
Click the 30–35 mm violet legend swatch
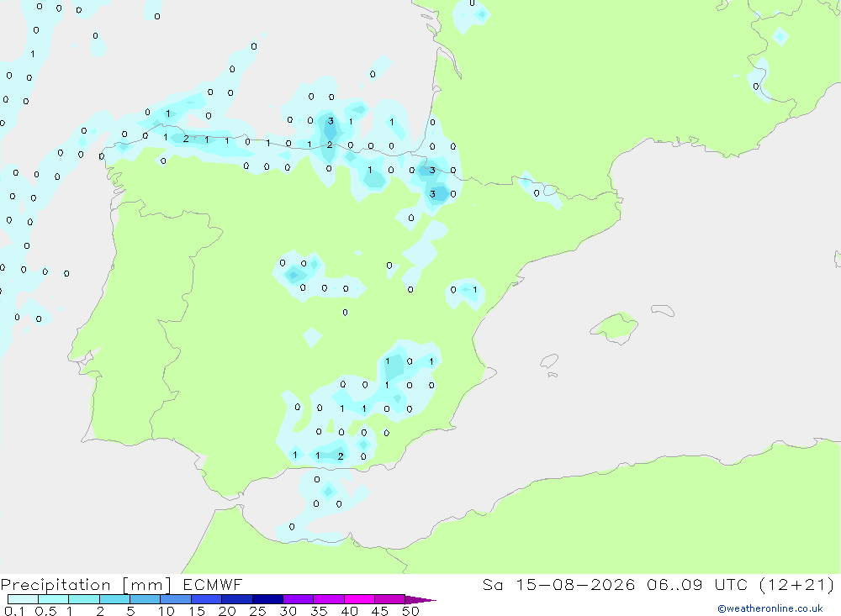coord(299,599)
